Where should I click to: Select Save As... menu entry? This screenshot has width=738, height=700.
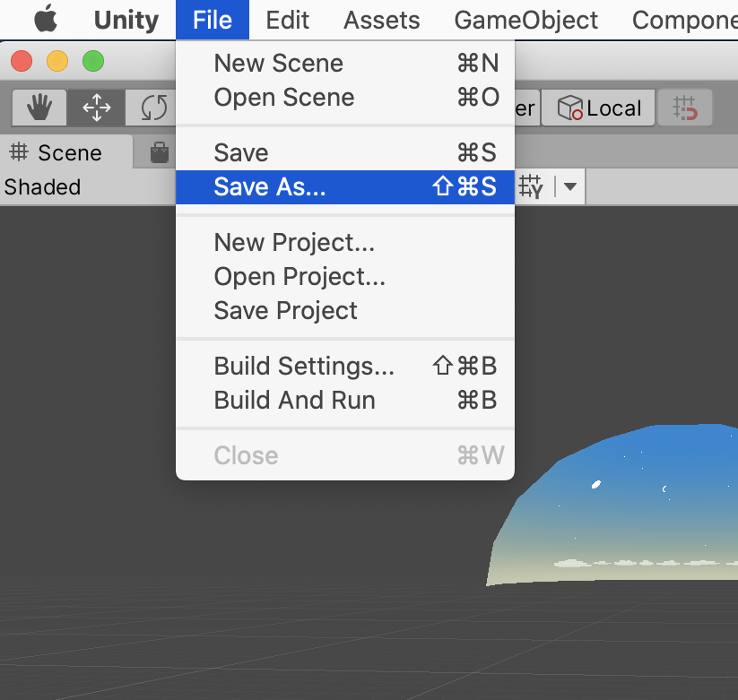click(x=345, y=186)
